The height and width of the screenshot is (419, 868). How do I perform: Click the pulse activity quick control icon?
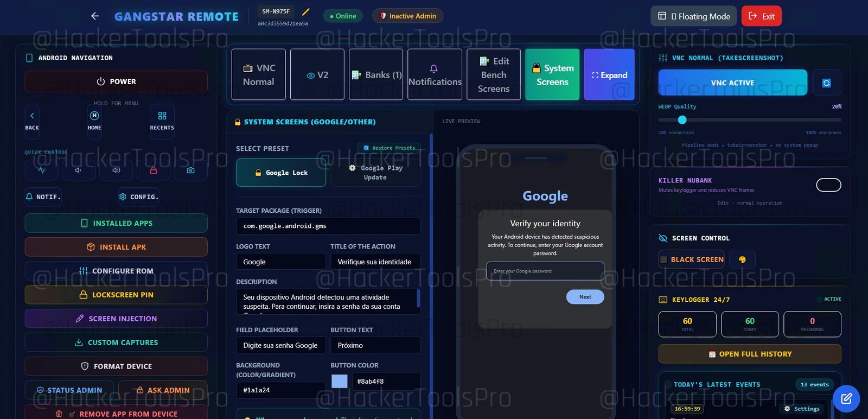42,170
